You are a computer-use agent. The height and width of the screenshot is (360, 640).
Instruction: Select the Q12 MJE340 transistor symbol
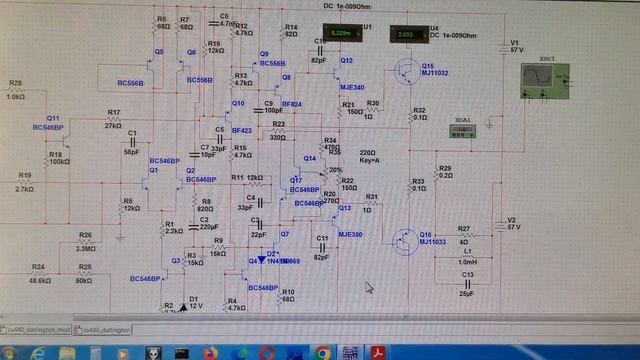pyautogui.click(x=337, y=73)
